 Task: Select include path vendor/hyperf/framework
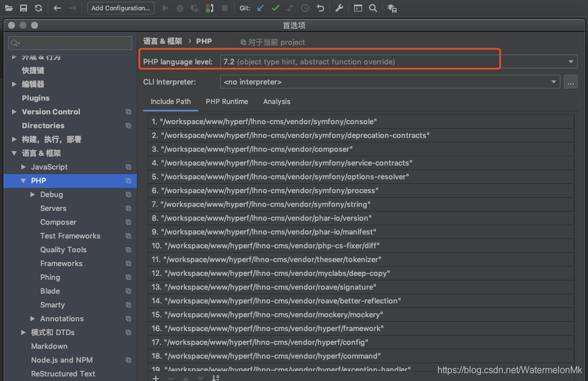361,329
